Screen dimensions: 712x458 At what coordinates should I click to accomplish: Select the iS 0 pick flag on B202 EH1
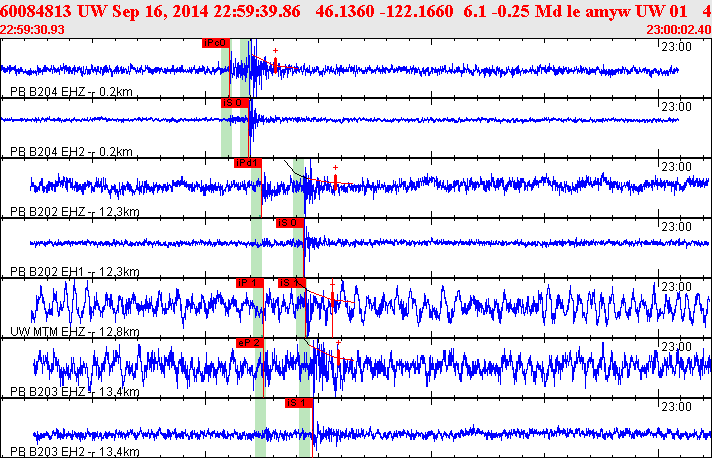(x=289, y=222)
